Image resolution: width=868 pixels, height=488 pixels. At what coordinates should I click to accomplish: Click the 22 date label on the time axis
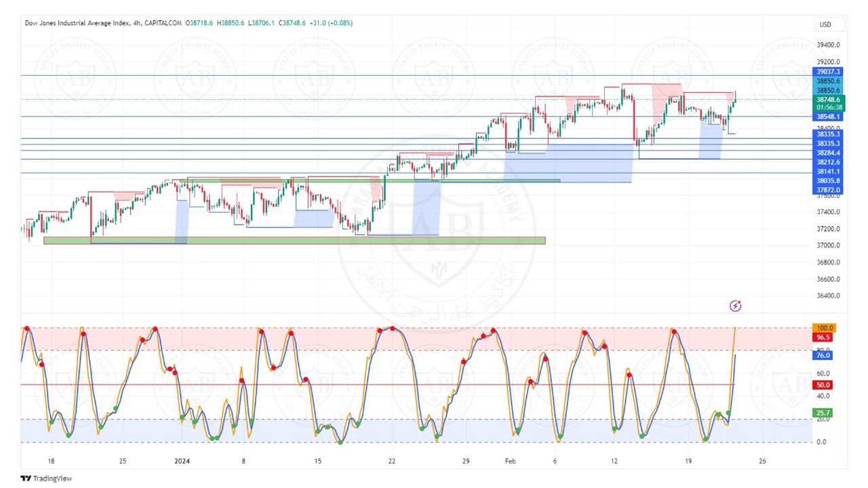[x=391, y=461]
